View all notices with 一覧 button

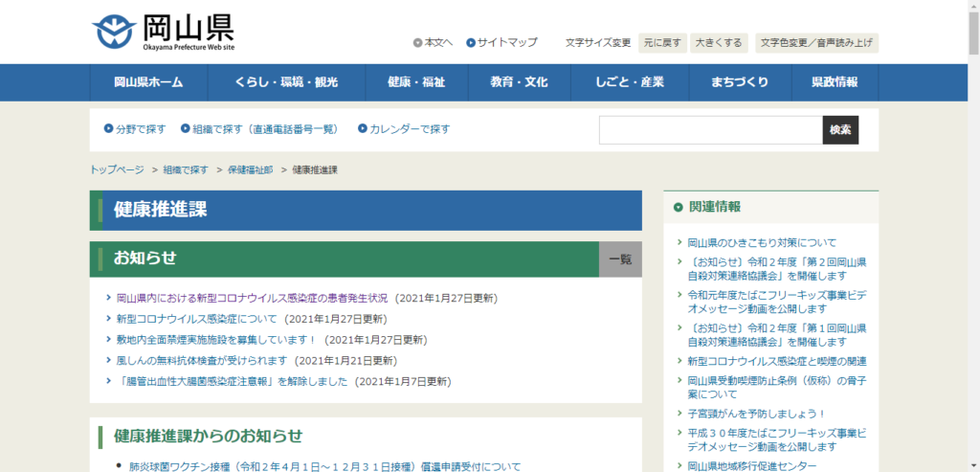pos(620,258)
